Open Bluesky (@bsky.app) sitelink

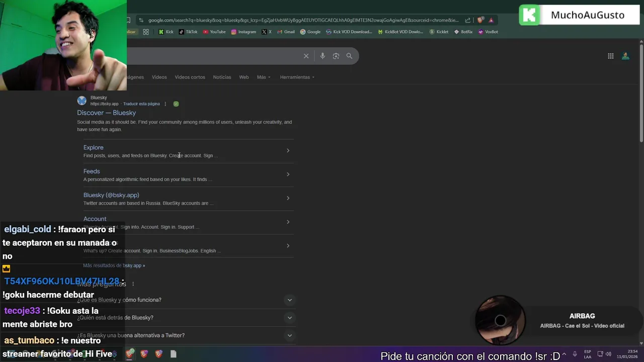[x=111, y=195]
